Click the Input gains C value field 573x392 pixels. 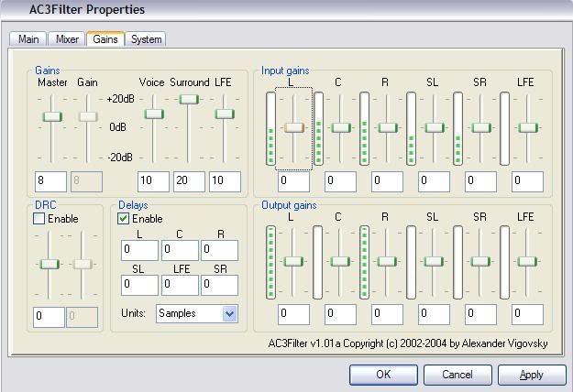tap(340, 181)
